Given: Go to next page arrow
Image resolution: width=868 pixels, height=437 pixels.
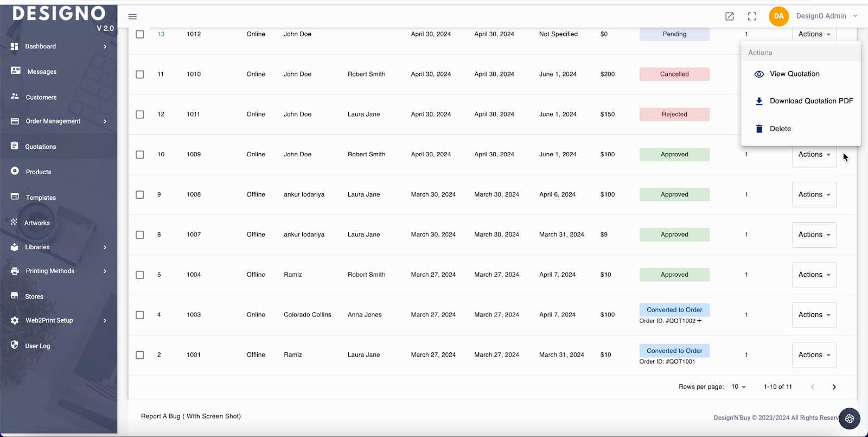Looking at the screenshot, I should [834, 387].
